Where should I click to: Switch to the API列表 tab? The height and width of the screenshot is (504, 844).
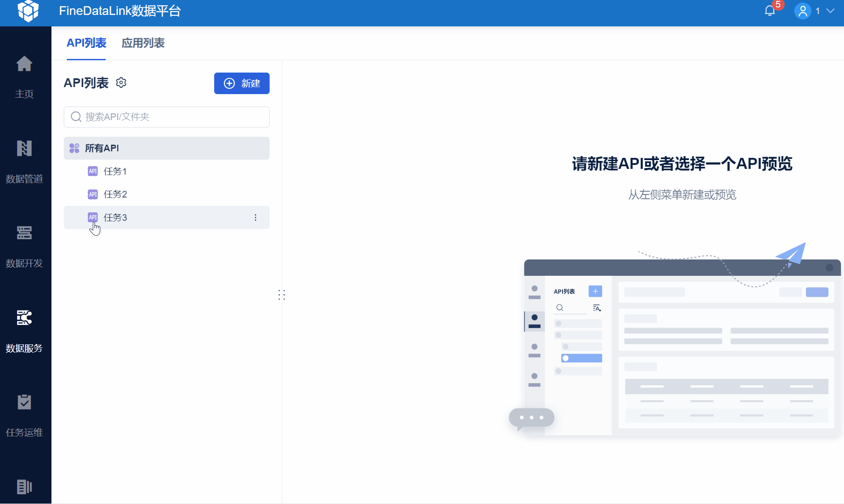pos(86,43)
